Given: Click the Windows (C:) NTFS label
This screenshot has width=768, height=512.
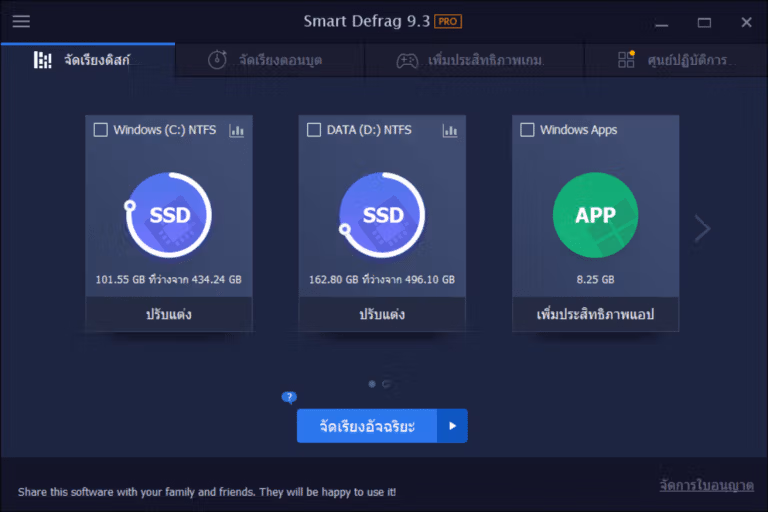Looking at the screenshot, I should pos(165,130).
